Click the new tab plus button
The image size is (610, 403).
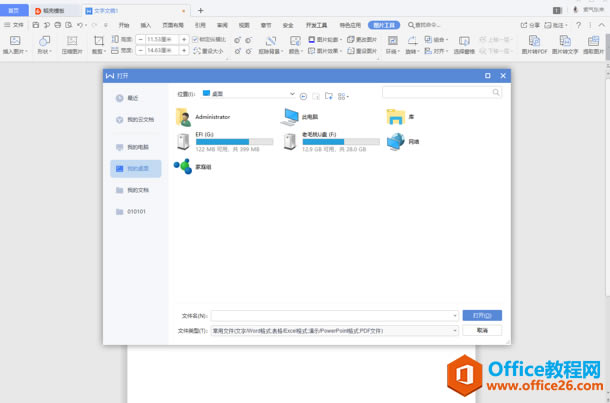(x=200, y=11)
